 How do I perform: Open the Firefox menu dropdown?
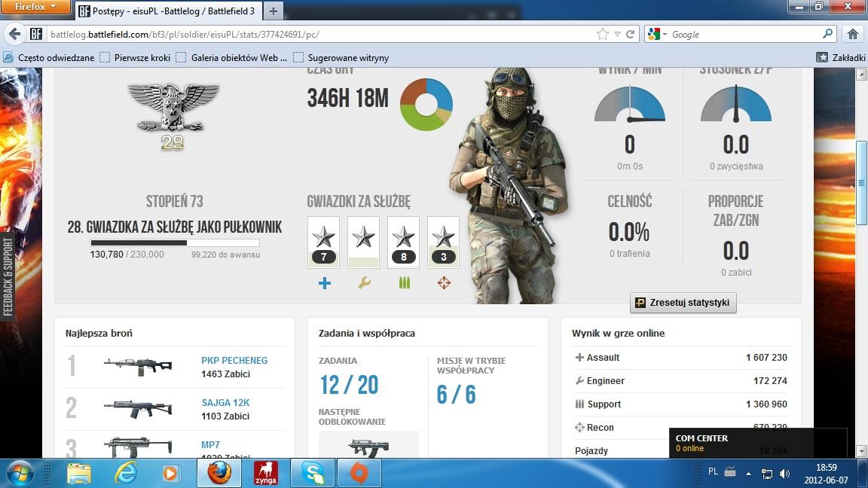coord(35,7)
